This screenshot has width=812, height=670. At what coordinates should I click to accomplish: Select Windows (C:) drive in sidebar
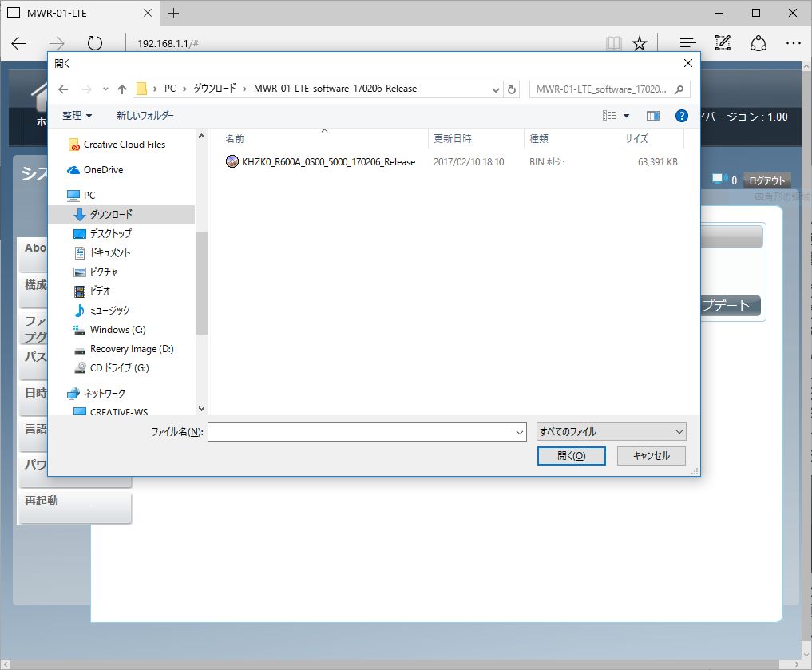coord(117,330)
